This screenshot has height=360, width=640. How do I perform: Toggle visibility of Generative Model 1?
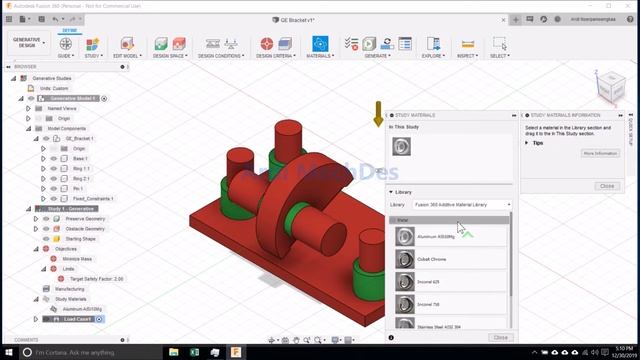click(31, 98)
